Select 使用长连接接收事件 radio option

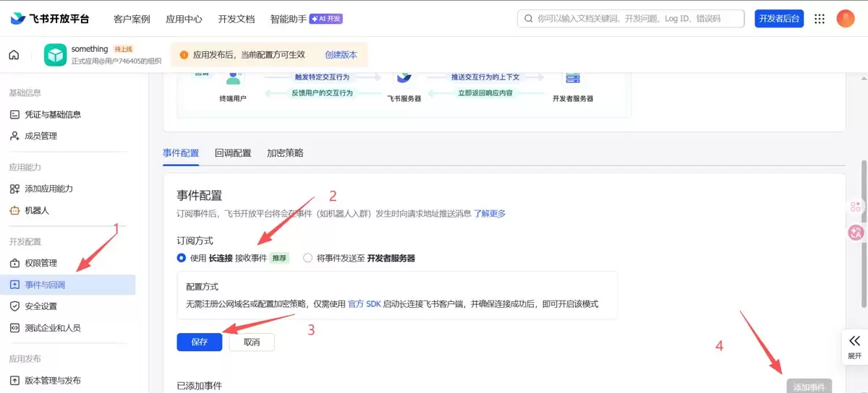[x=182, y=258]
